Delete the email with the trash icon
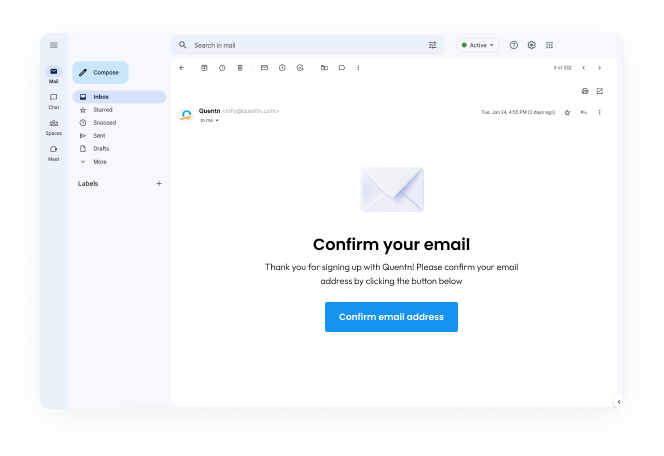Viewport: 664px width, 456px height. pyautogui.click(x=240, y=68)
